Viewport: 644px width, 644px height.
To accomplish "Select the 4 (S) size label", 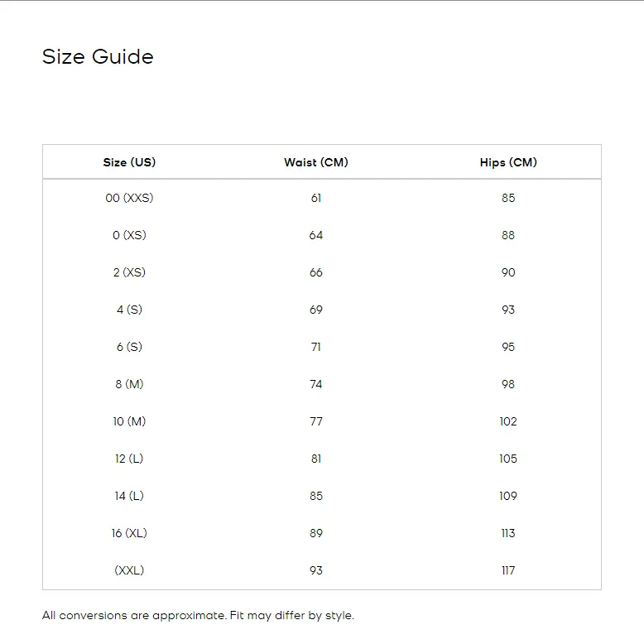I will click(129, 310).
